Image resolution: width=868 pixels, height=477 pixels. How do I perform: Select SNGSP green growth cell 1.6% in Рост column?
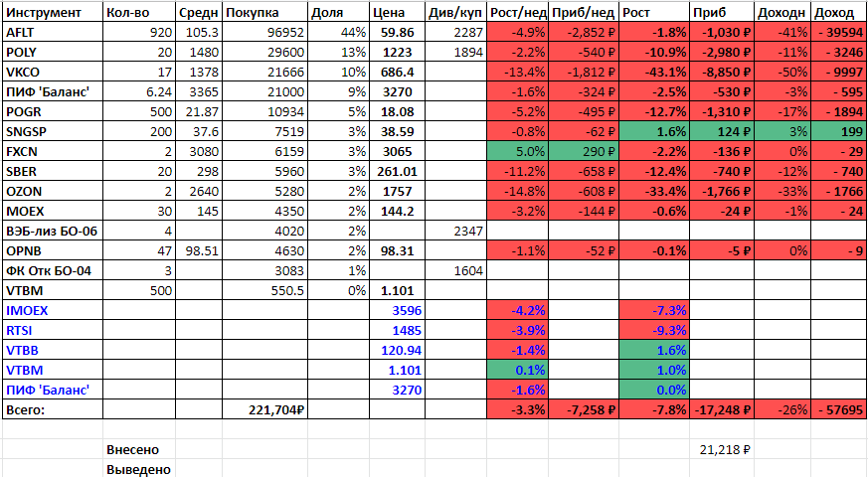tap(654, 132)
